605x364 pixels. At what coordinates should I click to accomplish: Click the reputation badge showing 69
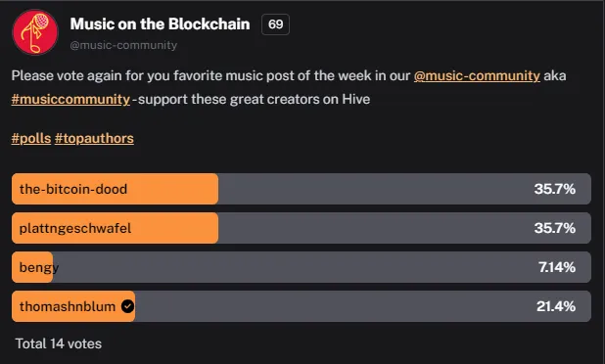275,24
